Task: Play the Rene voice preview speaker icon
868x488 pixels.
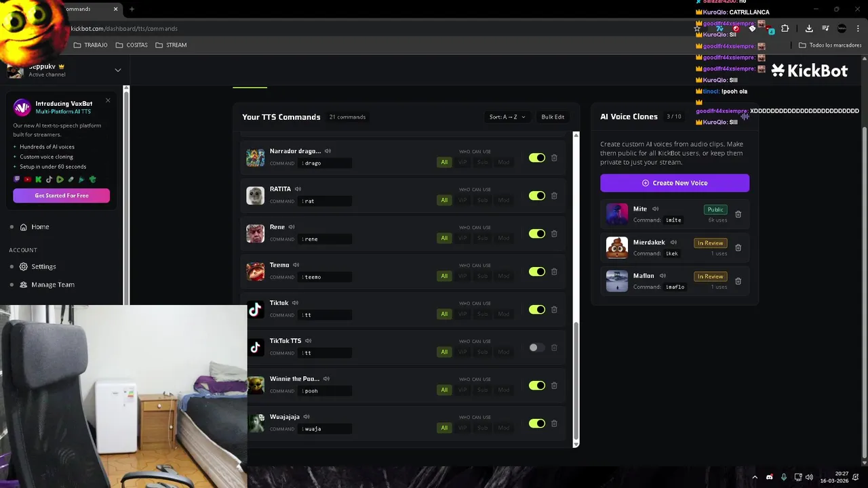Action: pos(292,227)
